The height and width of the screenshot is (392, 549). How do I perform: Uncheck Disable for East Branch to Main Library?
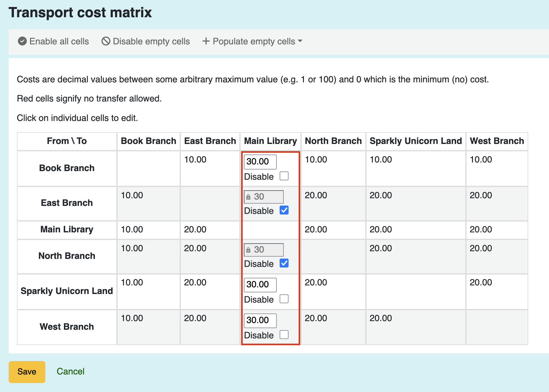(284, 210)
